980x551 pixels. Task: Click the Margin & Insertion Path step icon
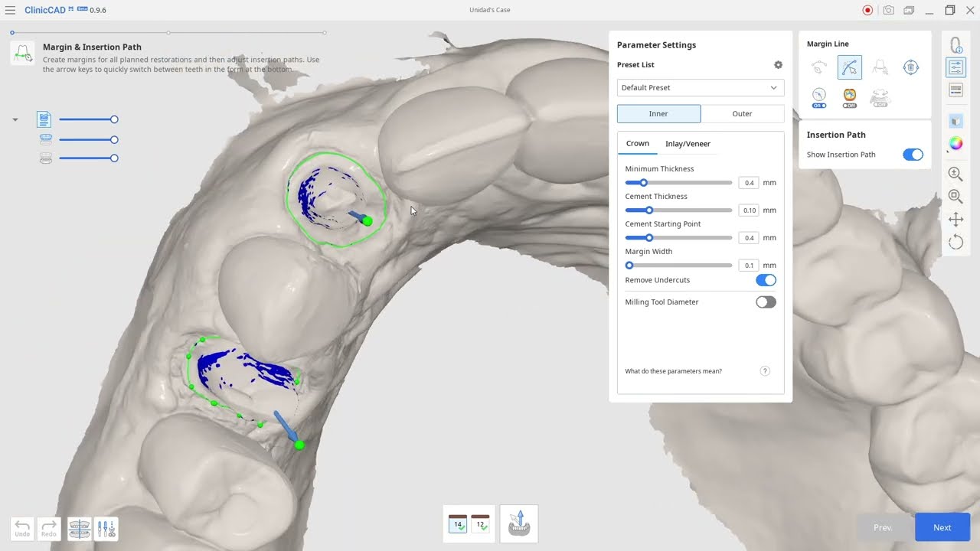point(22,53)
